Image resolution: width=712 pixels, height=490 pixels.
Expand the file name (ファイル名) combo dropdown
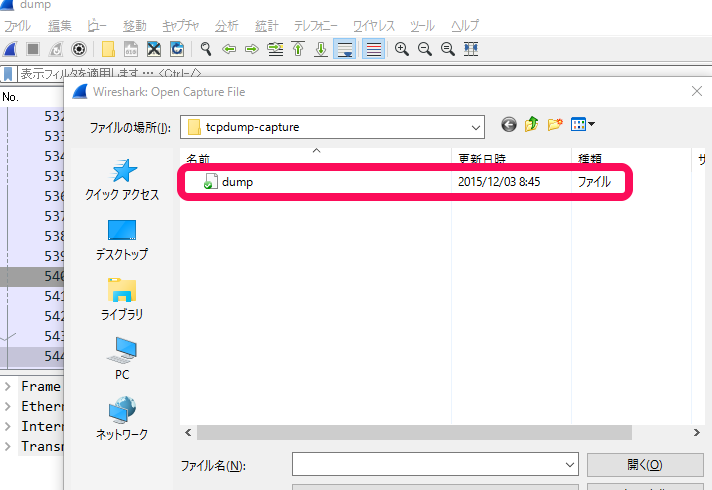(x=569, y=465)
